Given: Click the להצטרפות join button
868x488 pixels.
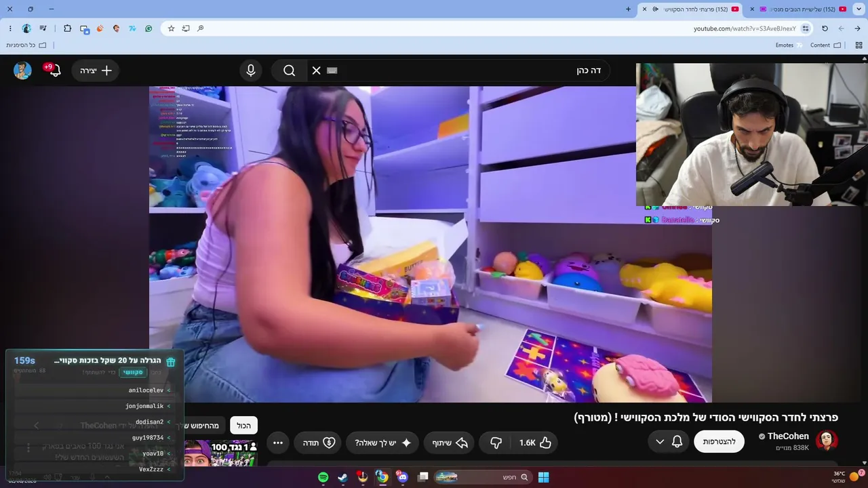Looking at the screenshot, I should 719,441.
